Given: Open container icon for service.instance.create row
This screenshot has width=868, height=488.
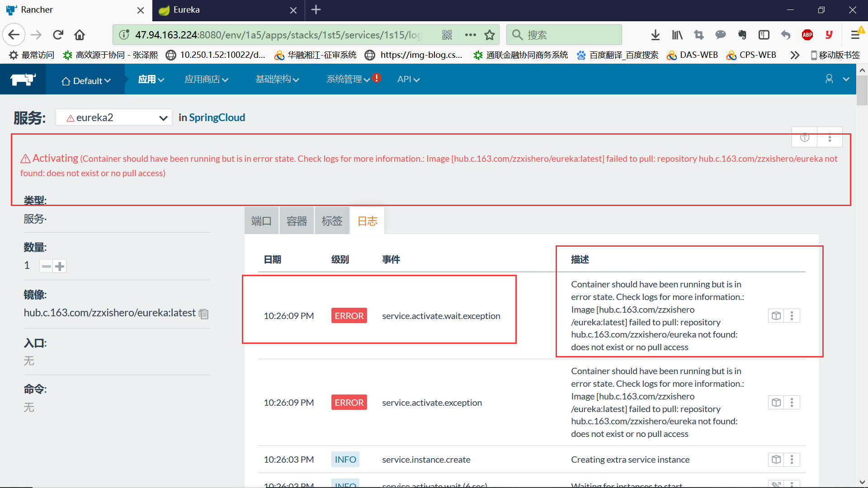Looking at the screenshot, I should click(x=776, y=459).
